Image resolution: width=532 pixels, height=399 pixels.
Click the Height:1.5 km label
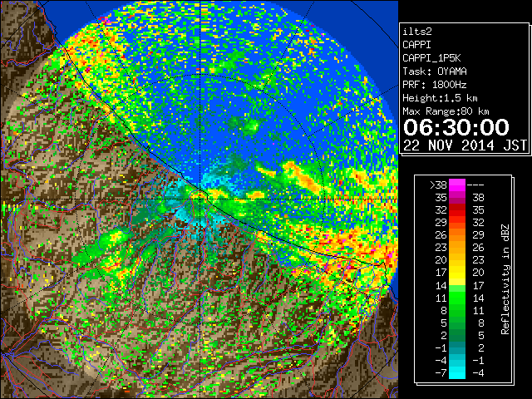[440, 98]
